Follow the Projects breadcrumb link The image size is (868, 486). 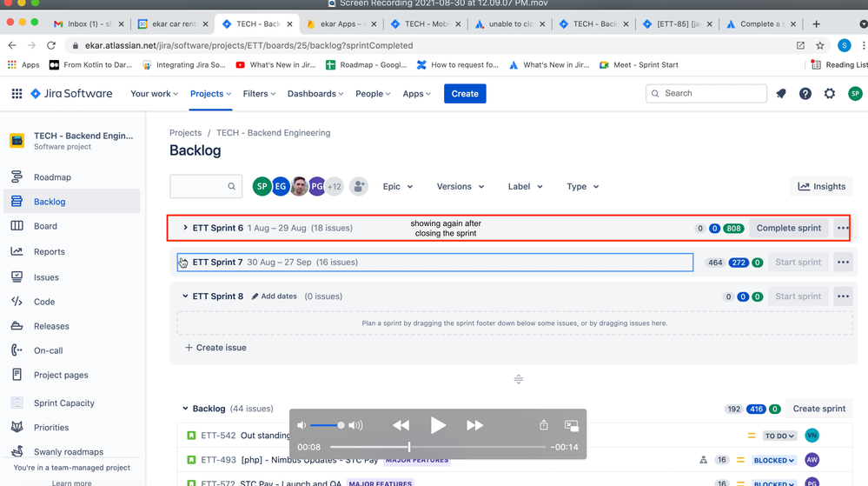click(185, 133)
